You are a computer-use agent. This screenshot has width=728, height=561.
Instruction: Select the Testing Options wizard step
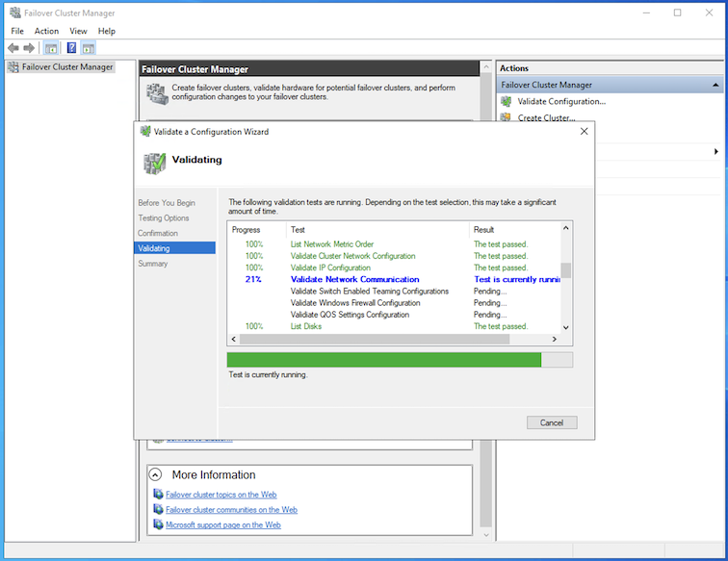coord(164,217)
